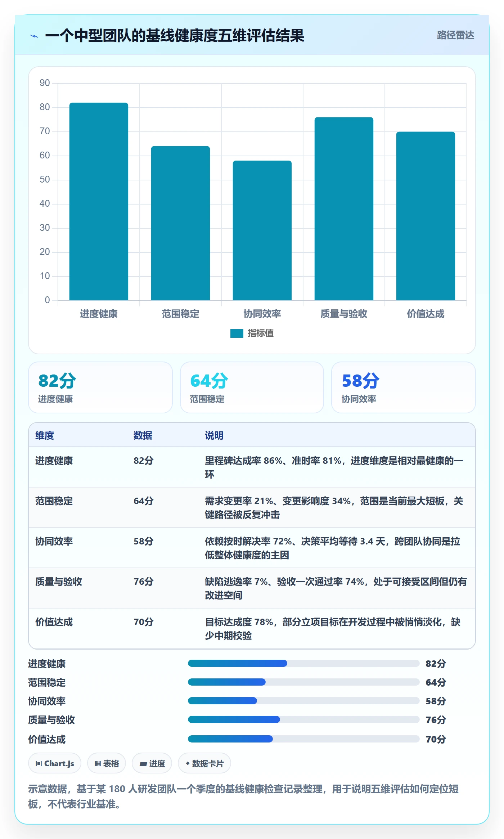Select the 进度健康 table row name cell
The image size is (504, 839).
pos(54,461)
